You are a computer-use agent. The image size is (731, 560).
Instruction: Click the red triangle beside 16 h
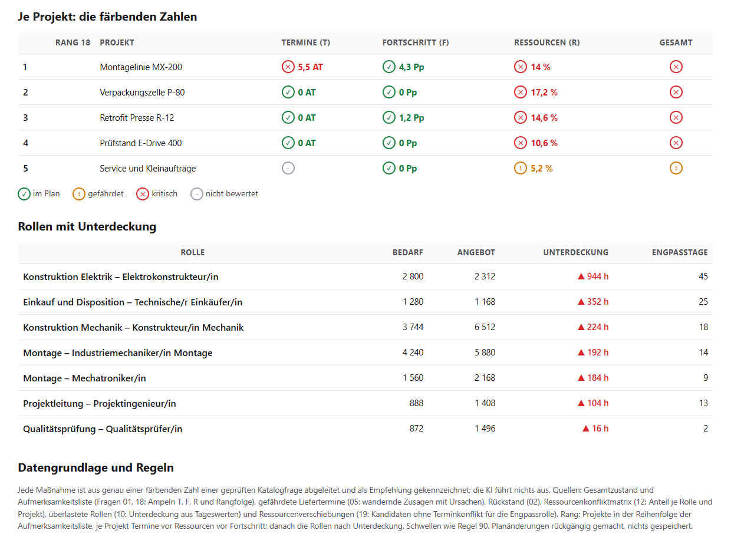point(586,429)
